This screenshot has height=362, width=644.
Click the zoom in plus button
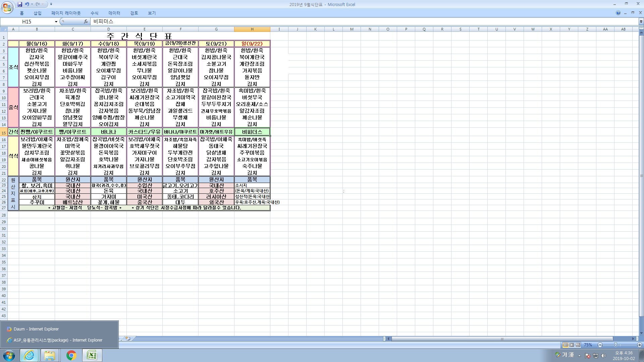click(639, 345)
